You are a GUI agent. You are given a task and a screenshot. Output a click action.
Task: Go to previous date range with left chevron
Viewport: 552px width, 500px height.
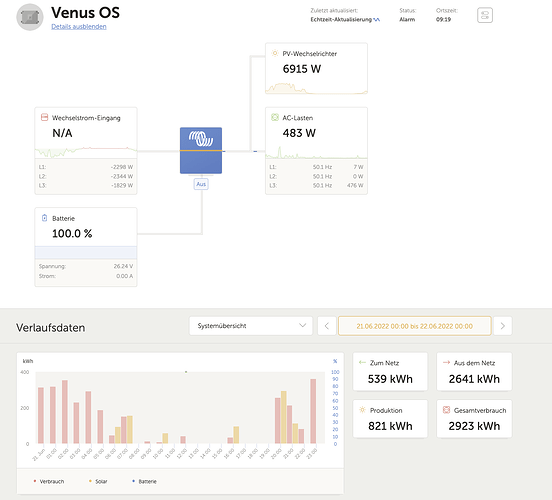pyautogui.click(x=327, y=326)
